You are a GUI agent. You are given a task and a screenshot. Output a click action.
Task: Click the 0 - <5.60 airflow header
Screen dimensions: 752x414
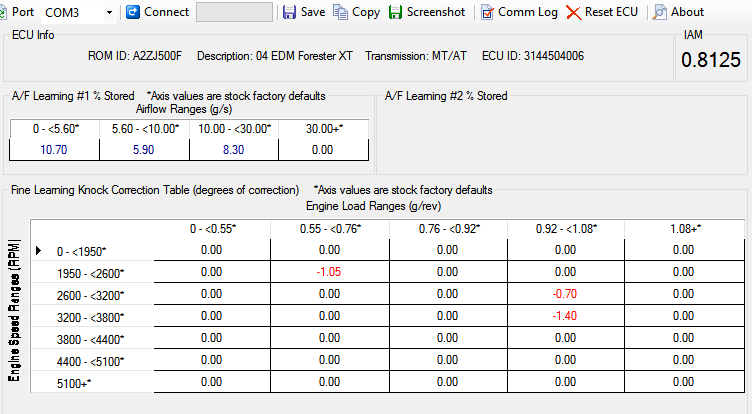click(56, 129)
